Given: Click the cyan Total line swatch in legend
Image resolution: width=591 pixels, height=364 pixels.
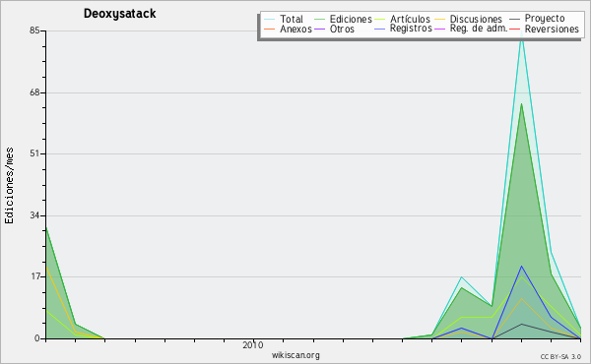Looking at the screenshot, I should [270, 19].
